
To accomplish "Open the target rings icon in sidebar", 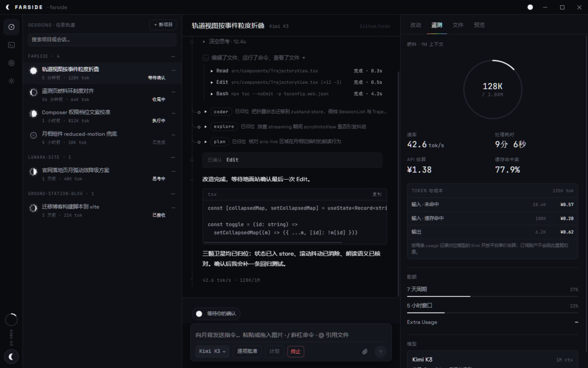I will [11, 63].
